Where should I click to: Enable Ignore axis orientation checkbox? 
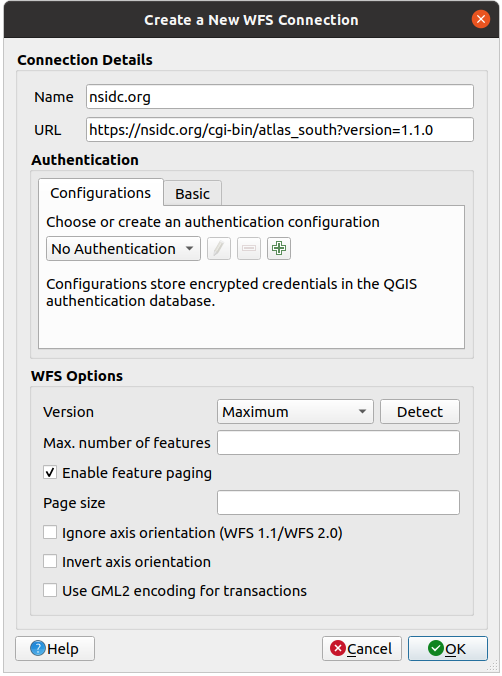coord(50,532)
